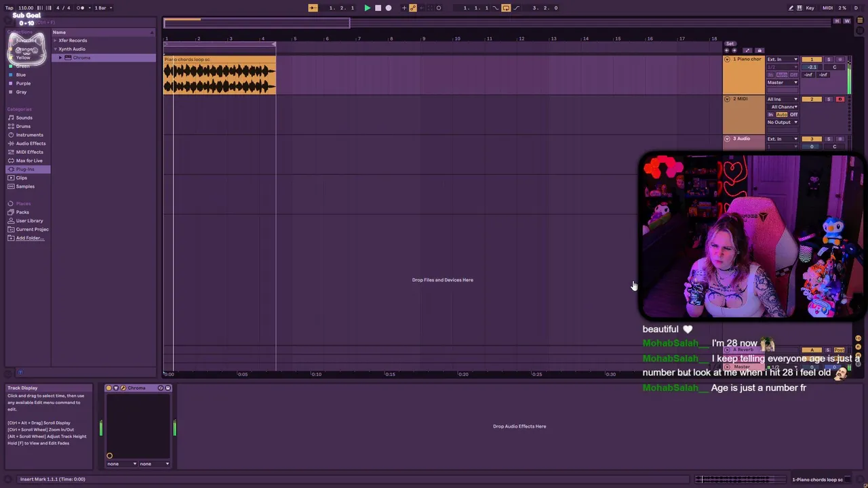Jump to Next Locator arrow
868x488 pixels.
tap(734, 50)
